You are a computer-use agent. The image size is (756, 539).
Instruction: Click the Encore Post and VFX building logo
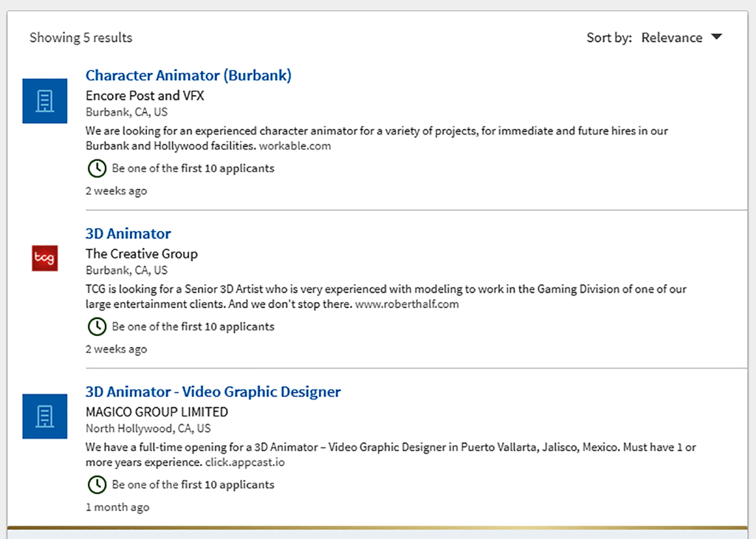pyautogui.click(x=44, y=100)
